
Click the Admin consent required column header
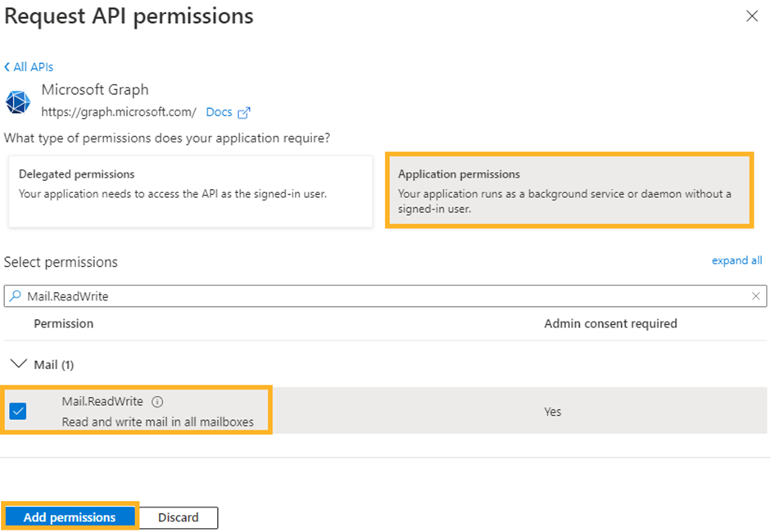pos(610,323)
